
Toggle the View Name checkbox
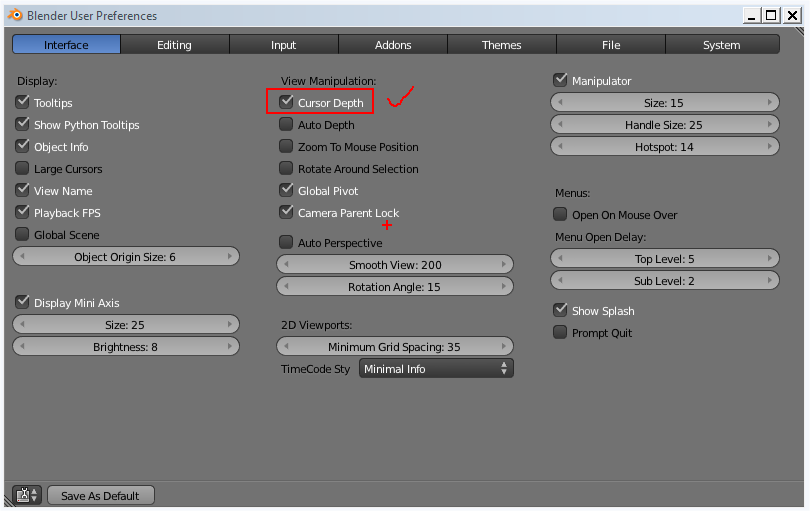(x=22, y=190)
